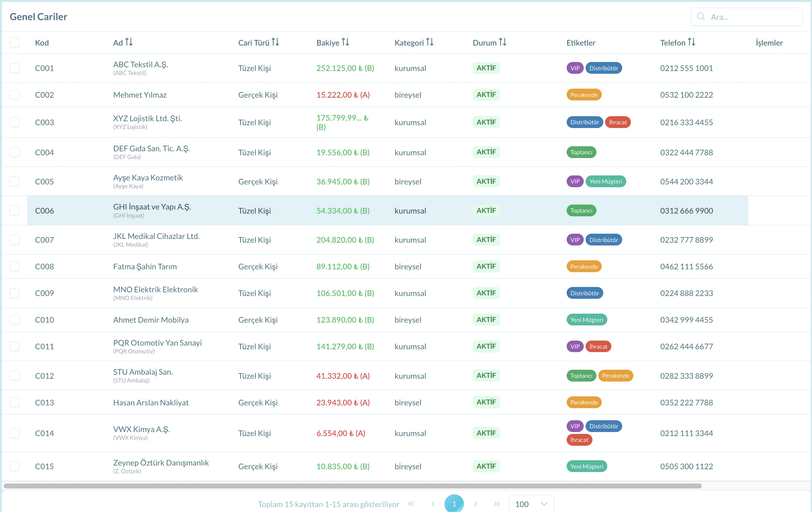Sort by Kategori column arrows
The image size is (812, 512).
click(430, 42)
